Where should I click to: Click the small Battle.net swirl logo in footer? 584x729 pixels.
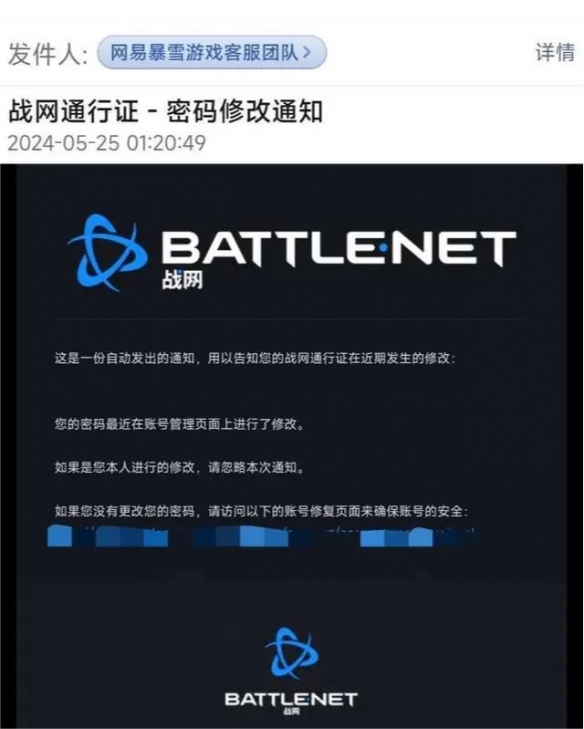pyautogui.click(x=292, y=653)
